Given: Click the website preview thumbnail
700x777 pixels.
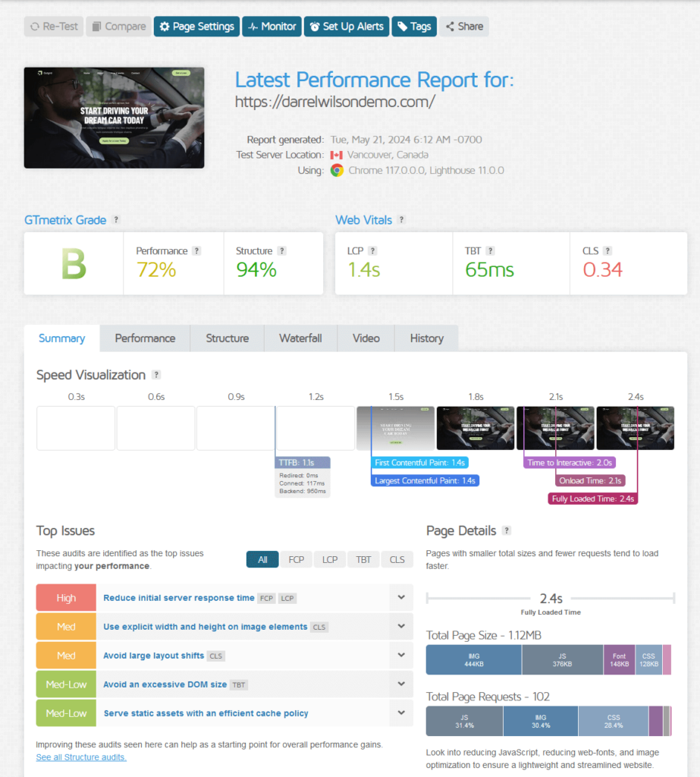Looking at the screenshot, I should tap(114, 118).
